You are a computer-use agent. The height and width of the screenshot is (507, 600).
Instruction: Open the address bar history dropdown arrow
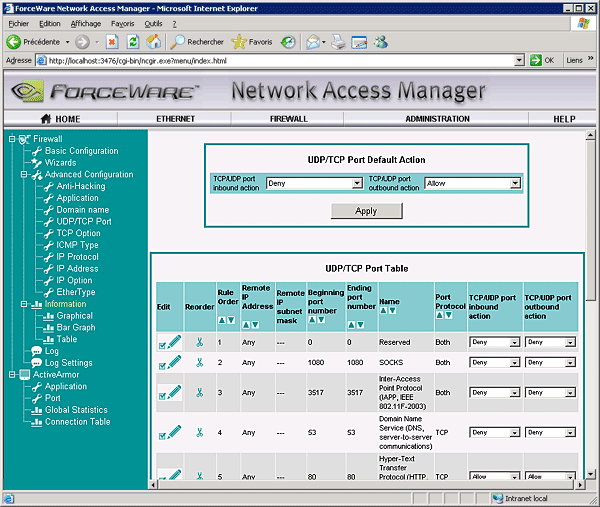(x=518, y=60)
